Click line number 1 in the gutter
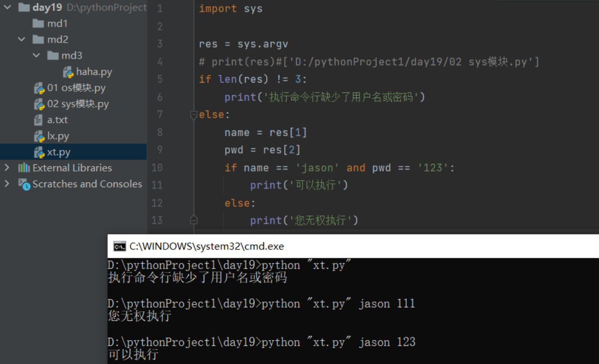 pyautogui.click(x=160, y=8)
